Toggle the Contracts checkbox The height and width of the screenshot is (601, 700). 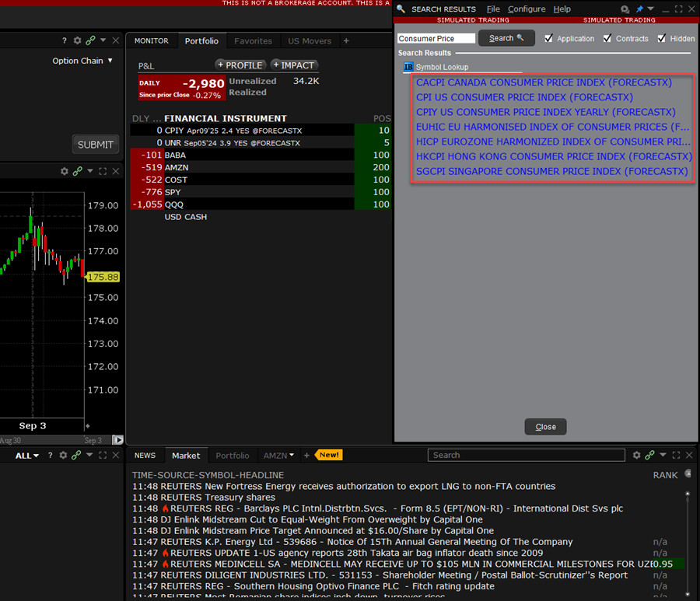click(x=607, y=38)
